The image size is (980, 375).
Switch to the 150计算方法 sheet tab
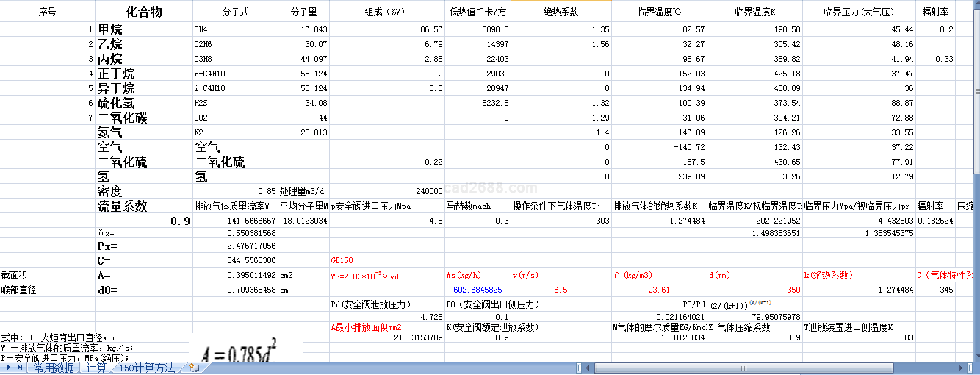point(148,368)
